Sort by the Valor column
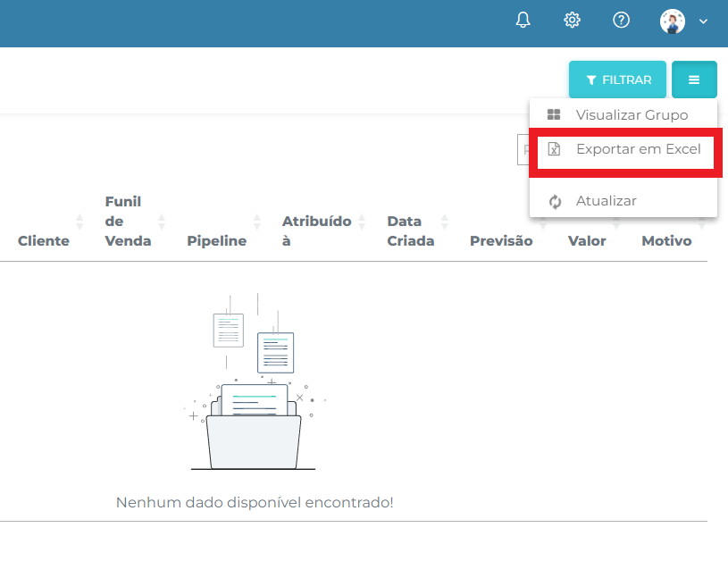The height and width of the screenshot is (578, 728). [x=587, y=241]
